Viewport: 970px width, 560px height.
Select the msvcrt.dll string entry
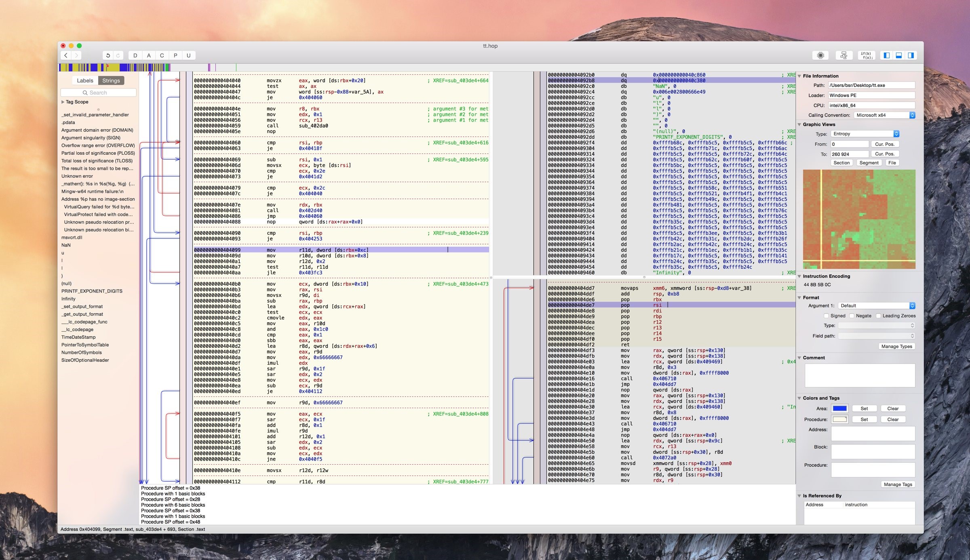point(72,237)
